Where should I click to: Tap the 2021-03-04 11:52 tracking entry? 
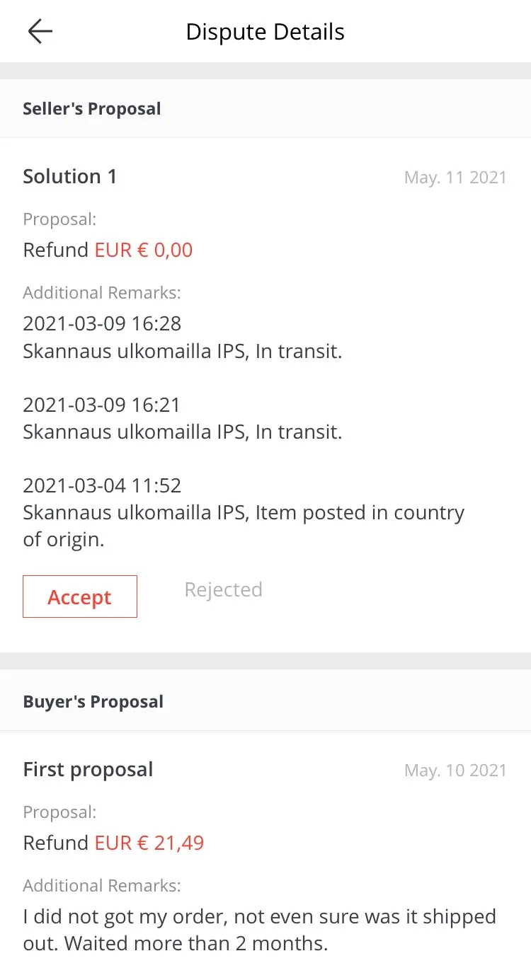pos(102,485)
